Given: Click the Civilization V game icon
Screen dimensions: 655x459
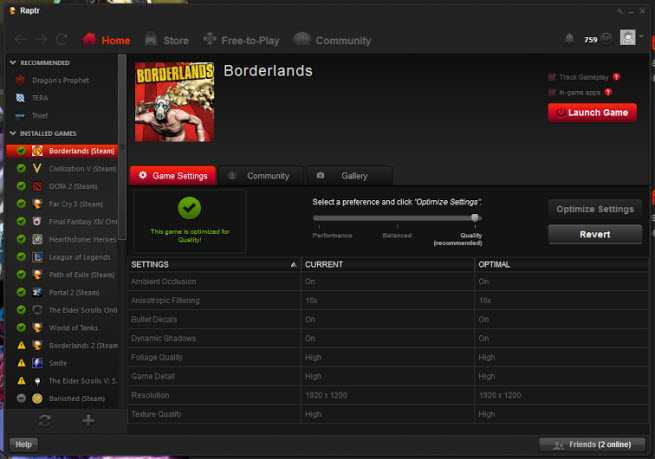Looking at the screenshot, I should (37, 169).
